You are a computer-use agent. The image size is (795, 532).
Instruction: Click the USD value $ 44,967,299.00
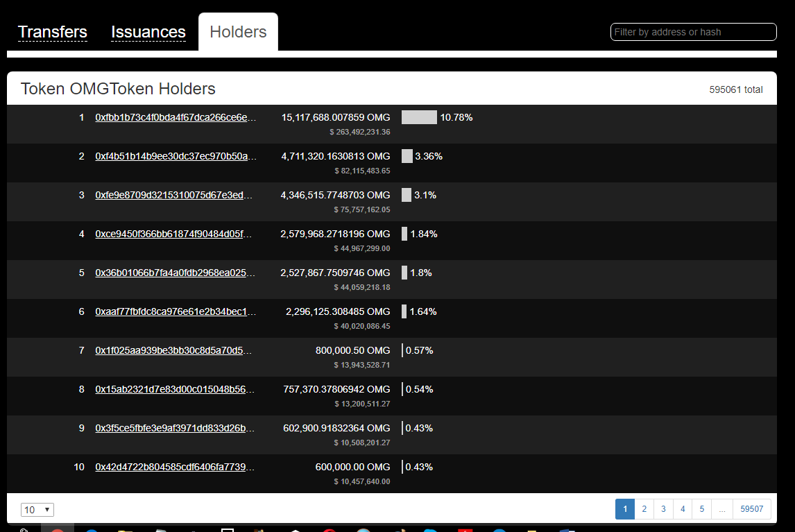coord(362,248)
